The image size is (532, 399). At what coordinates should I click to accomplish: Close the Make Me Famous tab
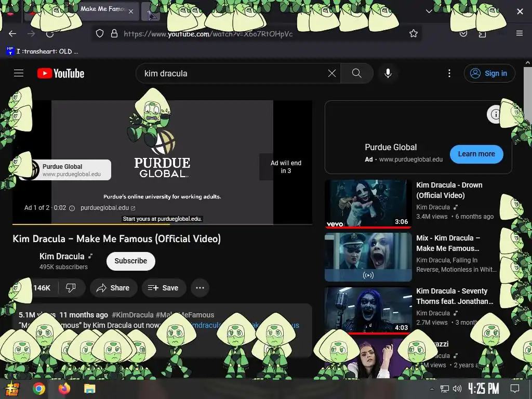point(131,11)
